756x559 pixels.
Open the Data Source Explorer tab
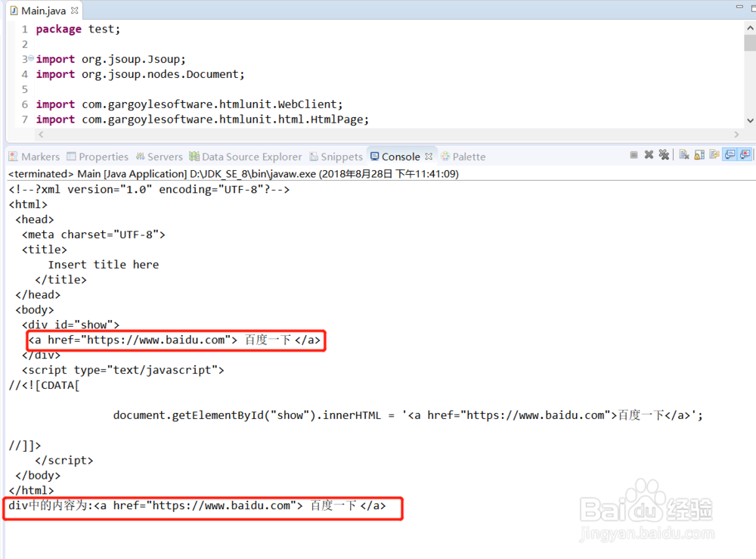[x=246, y=157]
